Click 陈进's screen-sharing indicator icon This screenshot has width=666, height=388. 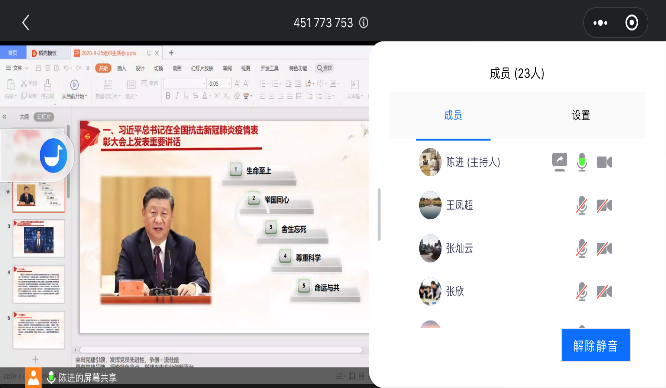pos(559,162)
